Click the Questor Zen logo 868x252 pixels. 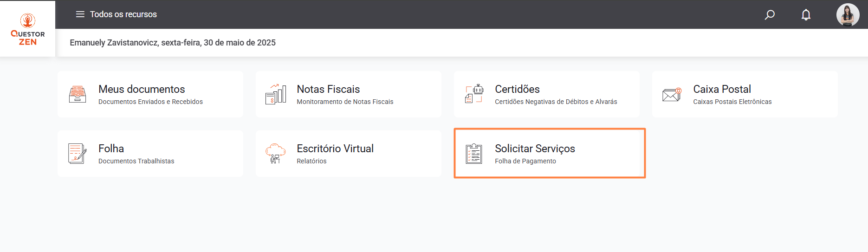pyautogui.click(x=28, y=29)
